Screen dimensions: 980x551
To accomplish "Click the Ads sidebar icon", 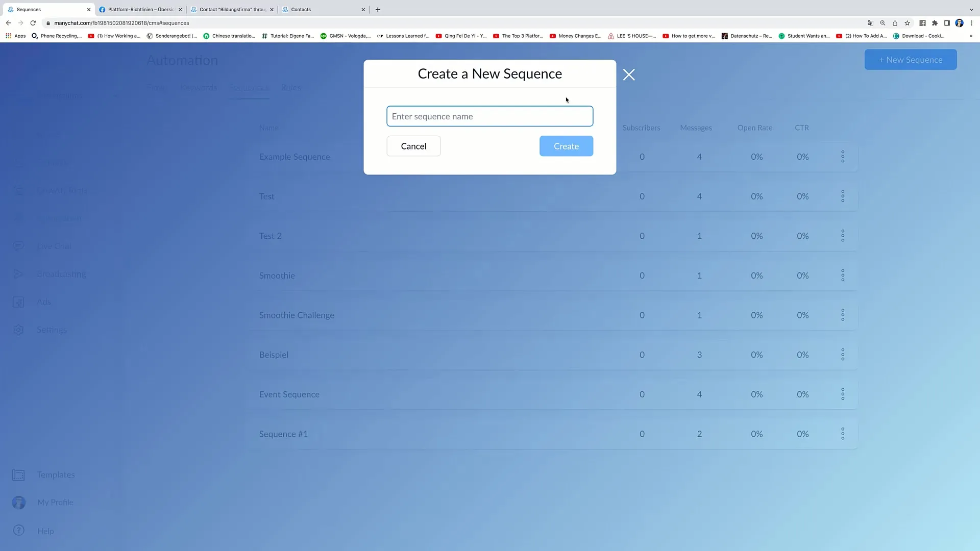I will 18,302.
